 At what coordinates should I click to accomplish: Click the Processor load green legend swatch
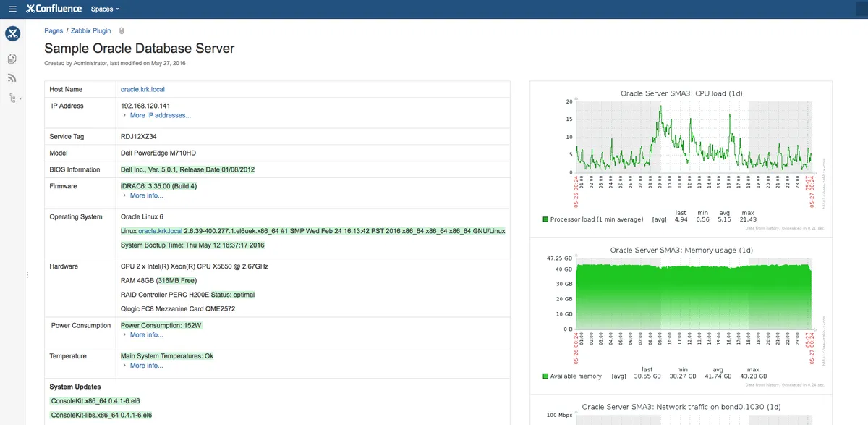[x=545, y=219]
